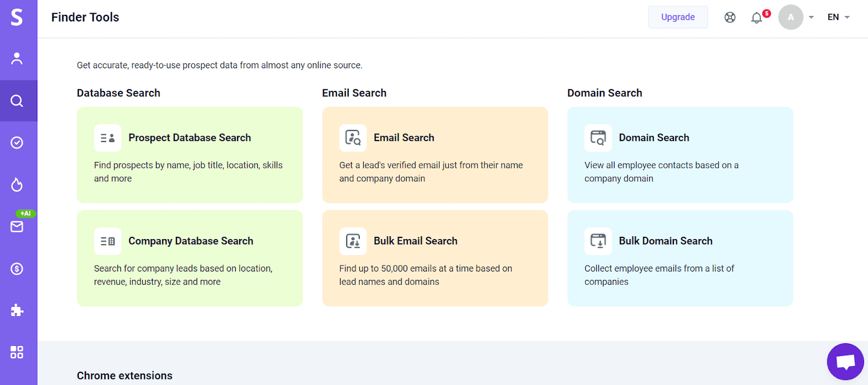
Task: Click the Database Search section heading
Action: point(118,93)
